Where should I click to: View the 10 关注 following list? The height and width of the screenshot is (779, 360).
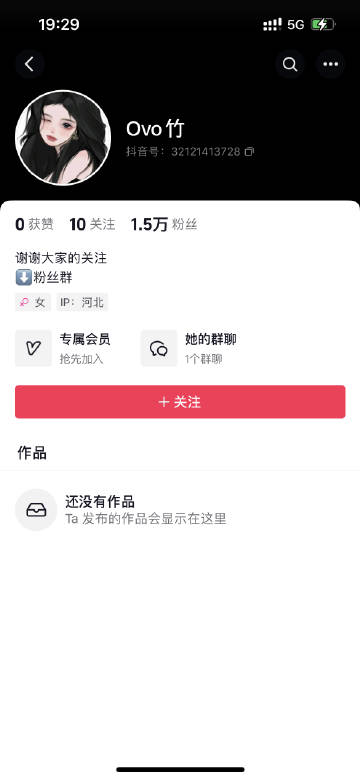92,225
